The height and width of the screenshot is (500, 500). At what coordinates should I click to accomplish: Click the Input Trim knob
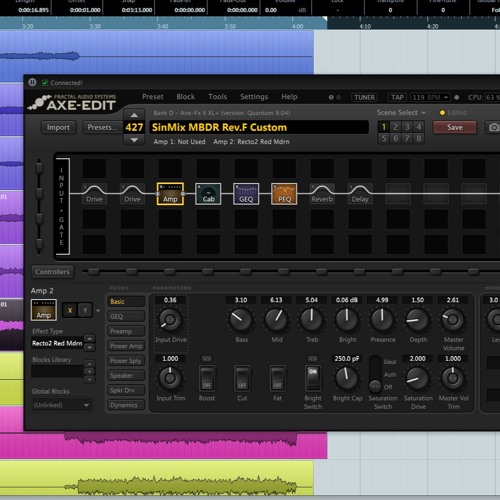(x=170, y=378)
